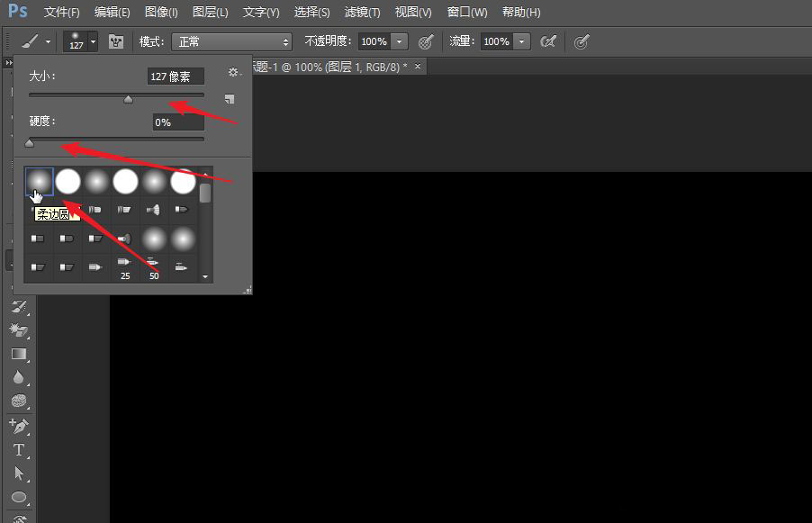Select the Ellipse shape tool
812x523 pixels.
pyautogui.click(x=19, y=497)
